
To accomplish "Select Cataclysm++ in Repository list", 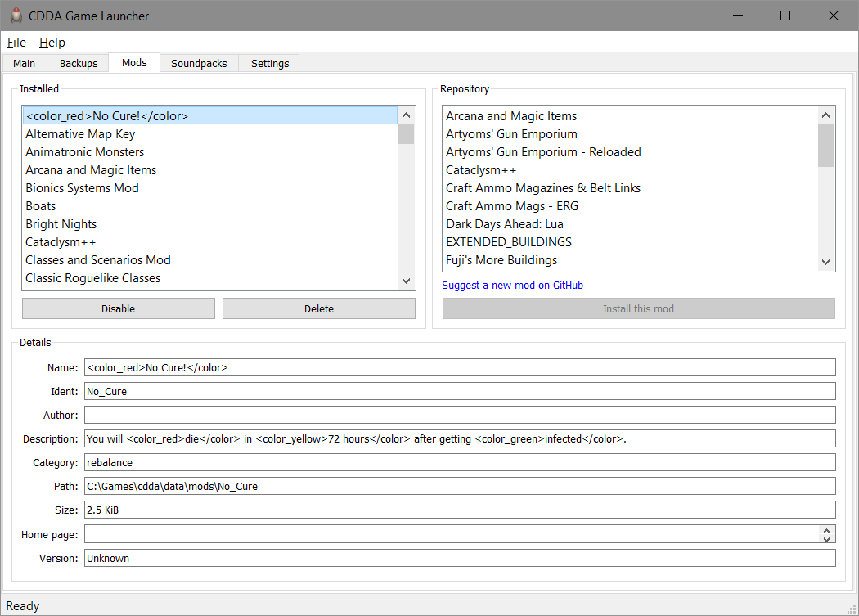I will click(x=631, y=170).
